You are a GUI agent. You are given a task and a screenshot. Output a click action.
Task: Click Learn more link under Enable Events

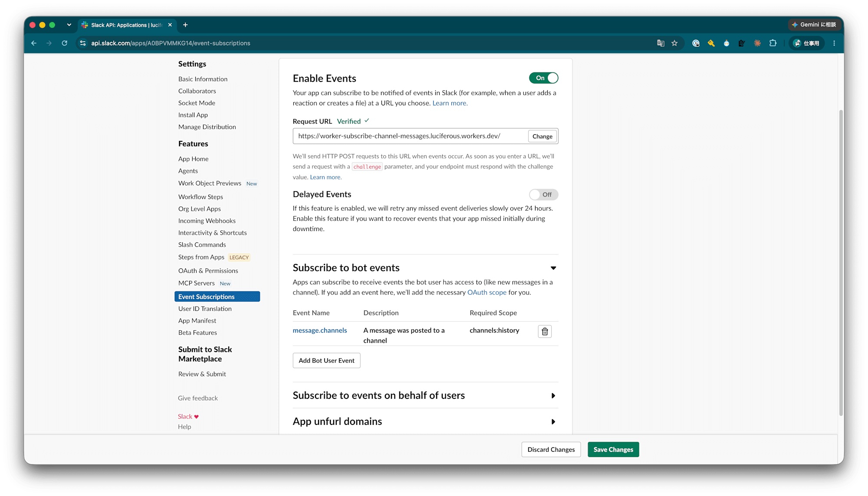(450, 103)
